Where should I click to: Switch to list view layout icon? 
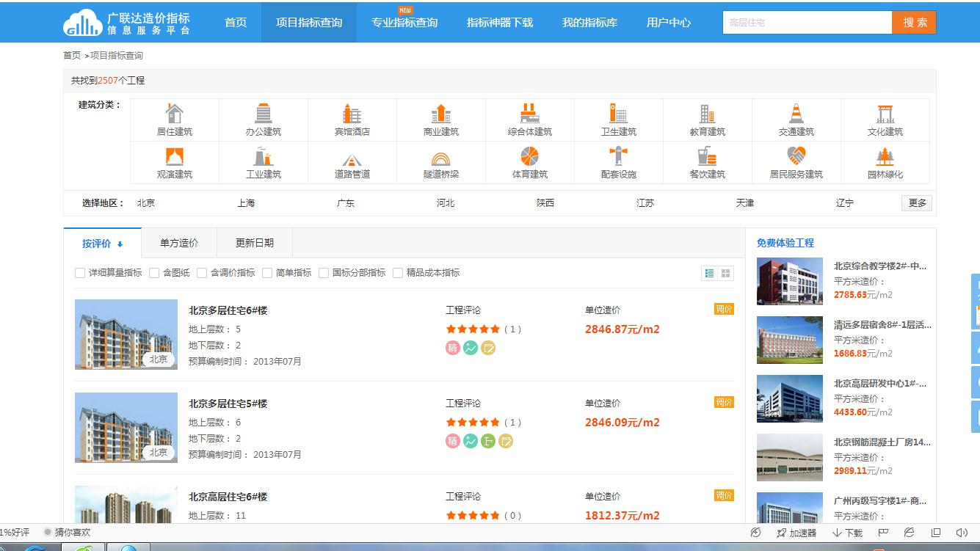pos(709,273)
